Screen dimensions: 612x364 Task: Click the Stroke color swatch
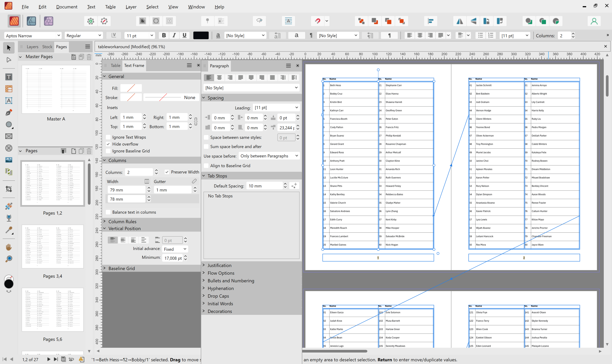click(131, 97)
